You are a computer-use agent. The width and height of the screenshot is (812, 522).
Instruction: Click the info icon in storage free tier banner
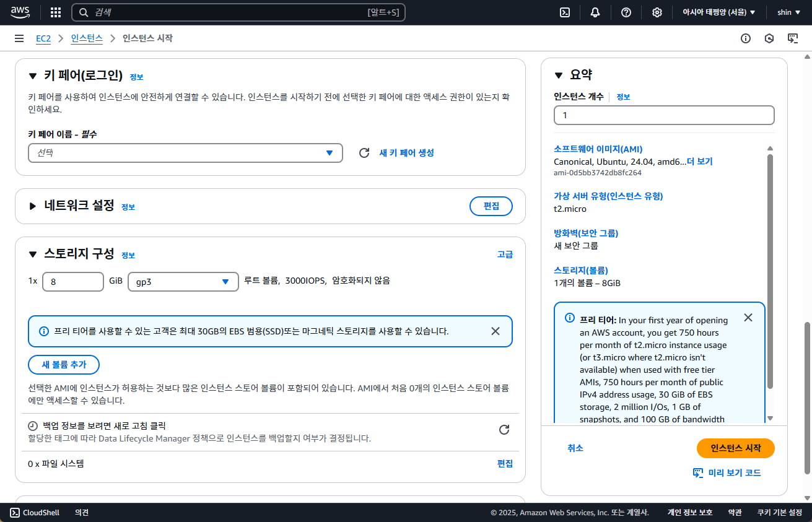pyautogui.click(x=43, y=331)
